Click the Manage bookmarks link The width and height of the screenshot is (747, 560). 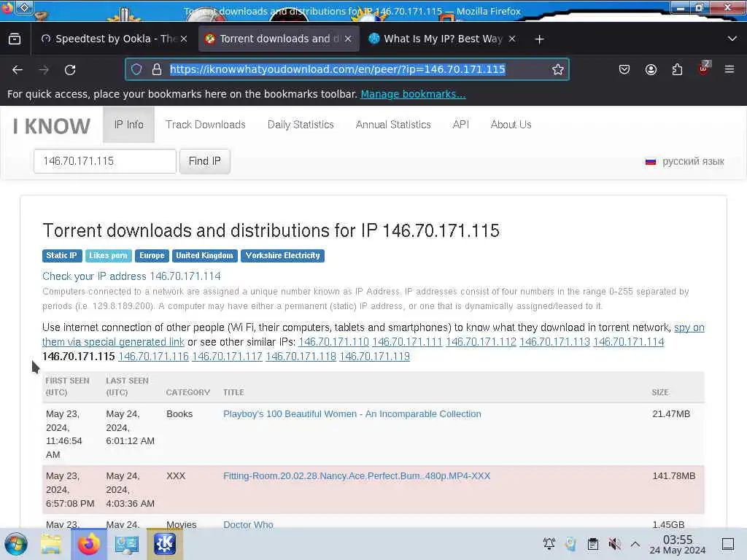[x=413, y=94]
